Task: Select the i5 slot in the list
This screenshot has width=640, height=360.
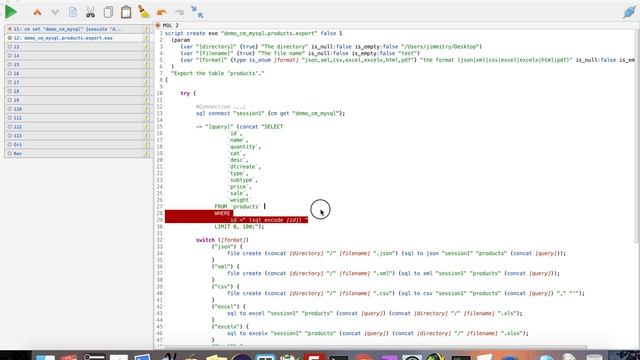Action: coord(78,64)
